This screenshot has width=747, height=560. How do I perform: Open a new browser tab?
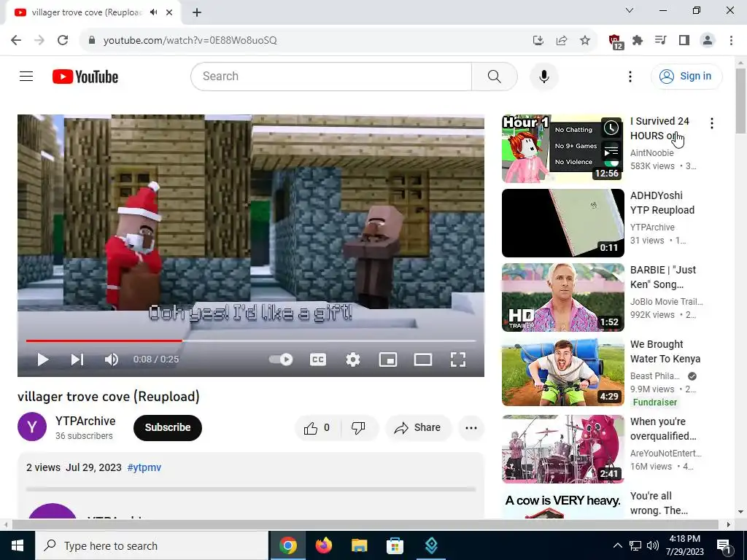coord(197,12)
